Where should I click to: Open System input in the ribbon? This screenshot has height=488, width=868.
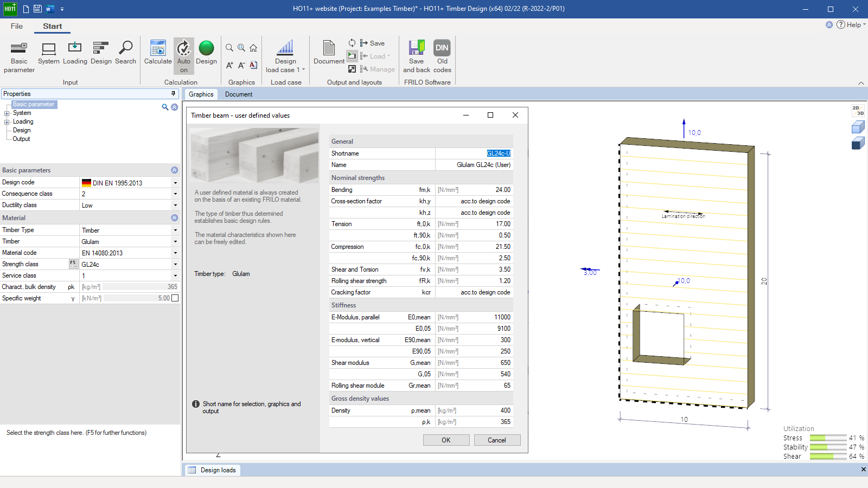pos(49,53)
